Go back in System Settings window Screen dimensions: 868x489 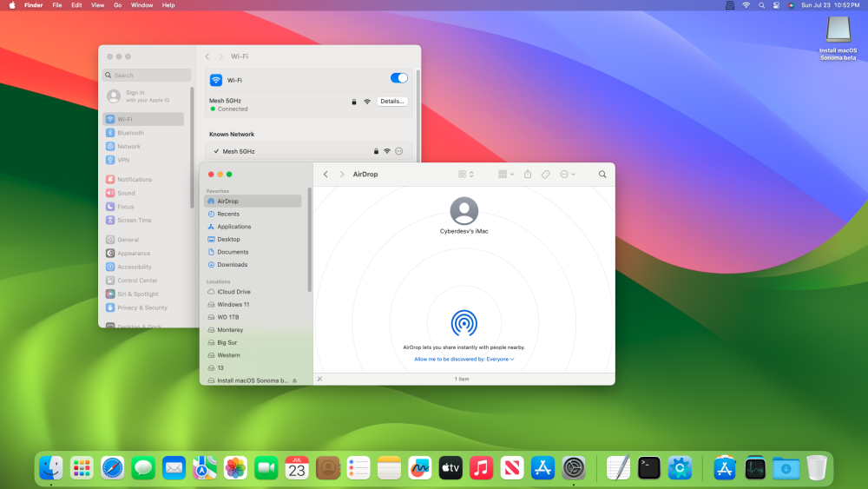click(x=207, y=56)
